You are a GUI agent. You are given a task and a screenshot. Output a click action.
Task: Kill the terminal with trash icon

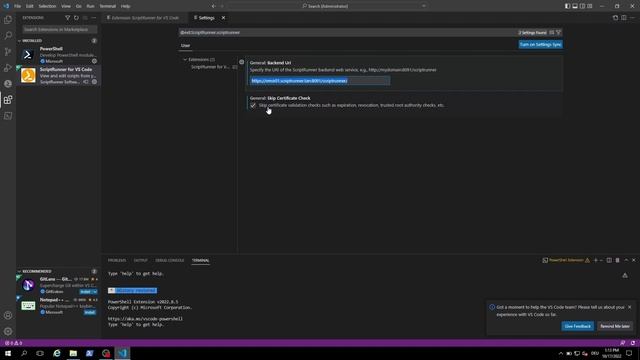(x=618, y=260)
